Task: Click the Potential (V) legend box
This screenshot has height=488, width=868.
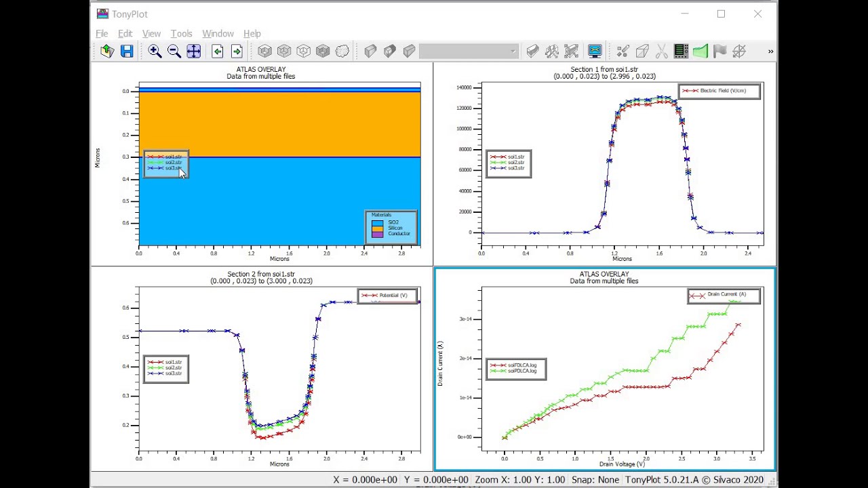Action: (387, 296)
